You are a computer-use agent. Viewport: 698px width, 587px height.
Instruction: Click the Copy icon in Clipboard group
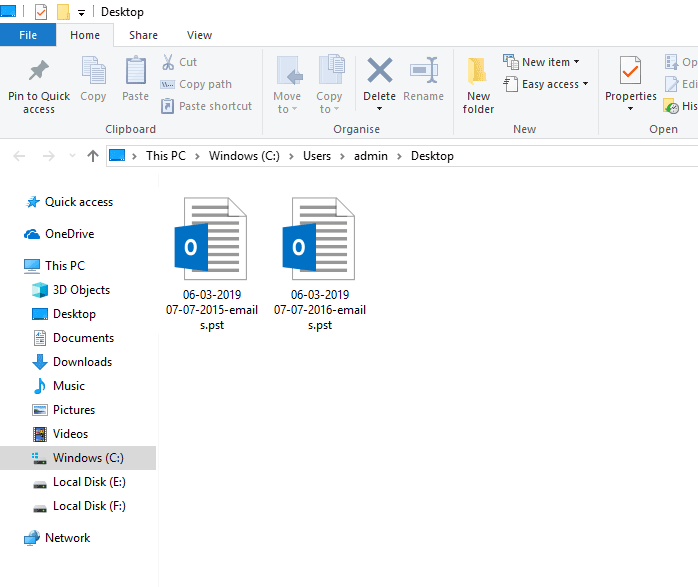[x=93, y=70]
